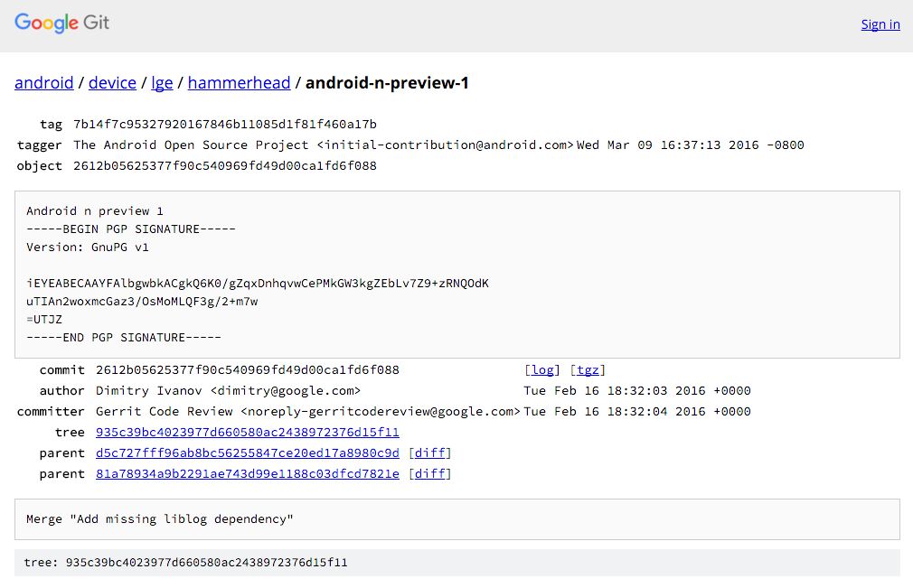Open parent commit 81a78934 link

[248, 474]
